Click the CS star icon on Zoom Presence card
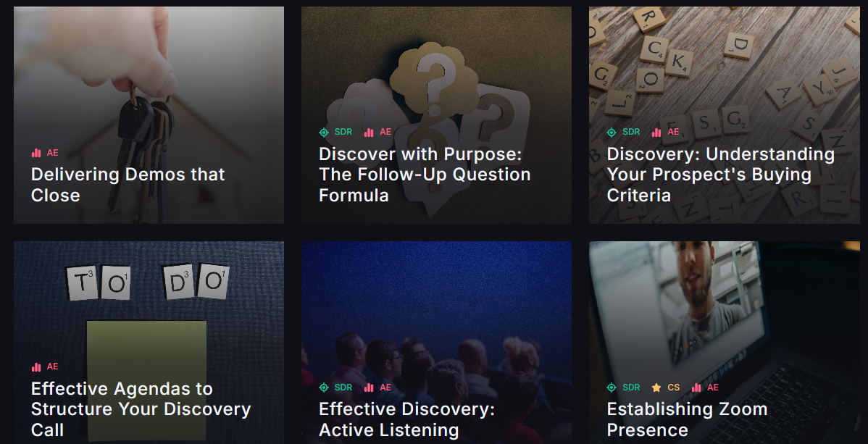868x444 pixels. 656,388
